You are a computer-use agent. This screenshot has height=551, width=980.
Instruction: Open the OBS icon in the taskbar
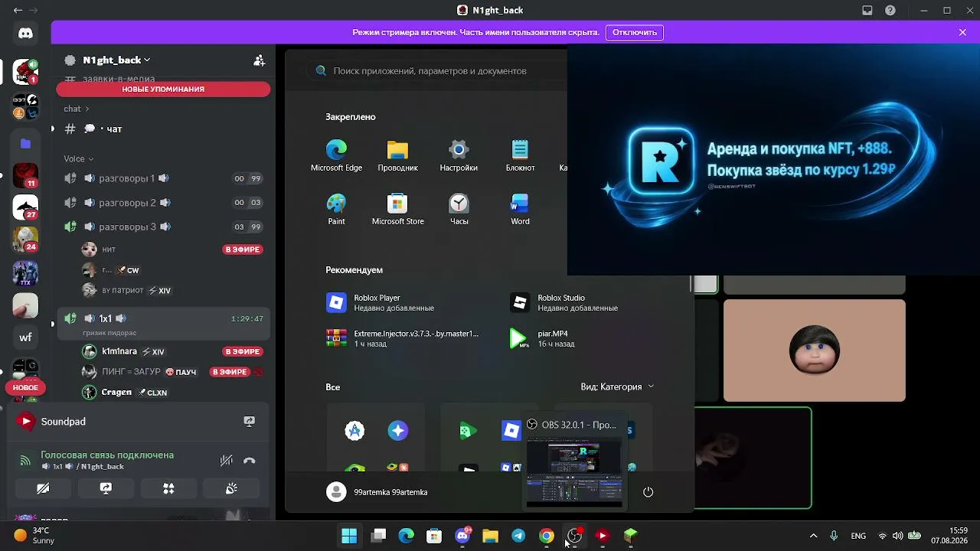pyautogui.click(x=574, y=536)
